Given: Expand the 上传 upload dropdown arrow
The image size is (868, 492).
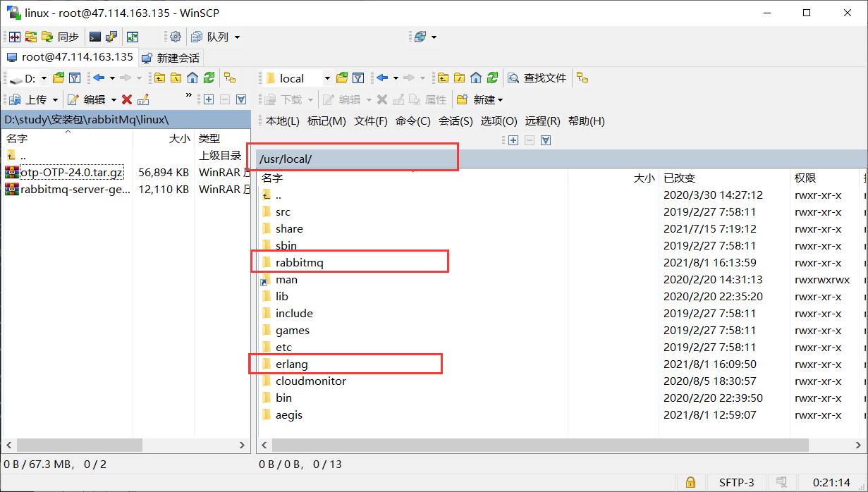Looking at the screenshot, I should tap(55, 99).
